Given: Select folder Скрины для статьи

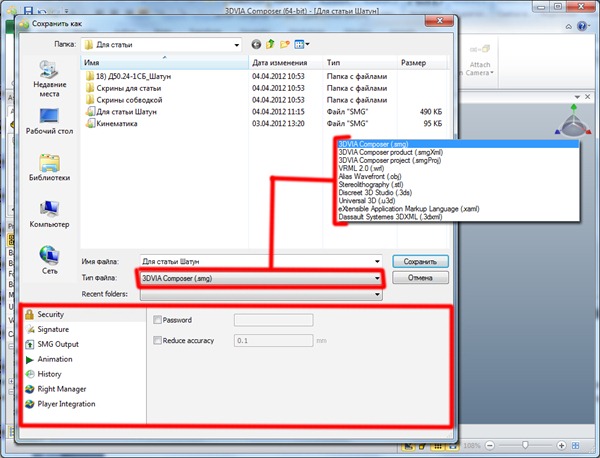Looking at the screenshot, I should 124,88.
